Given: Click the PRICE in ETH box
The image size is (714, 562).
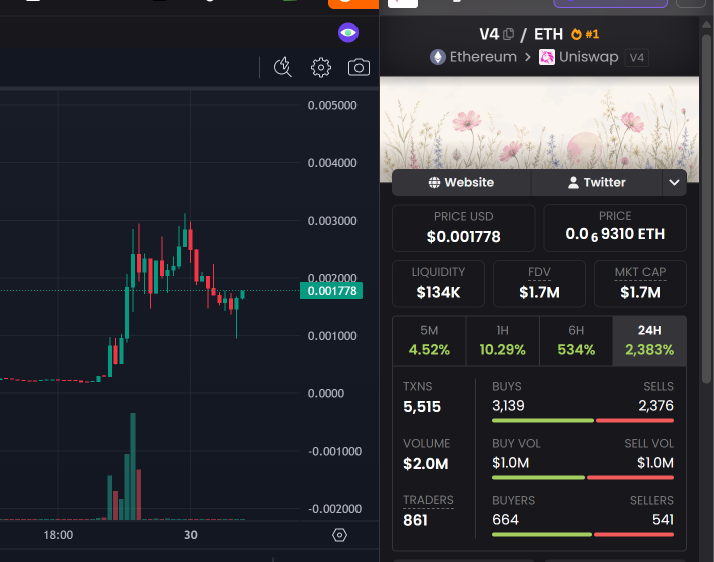Looking at the screenshot, I should point(615,228).
